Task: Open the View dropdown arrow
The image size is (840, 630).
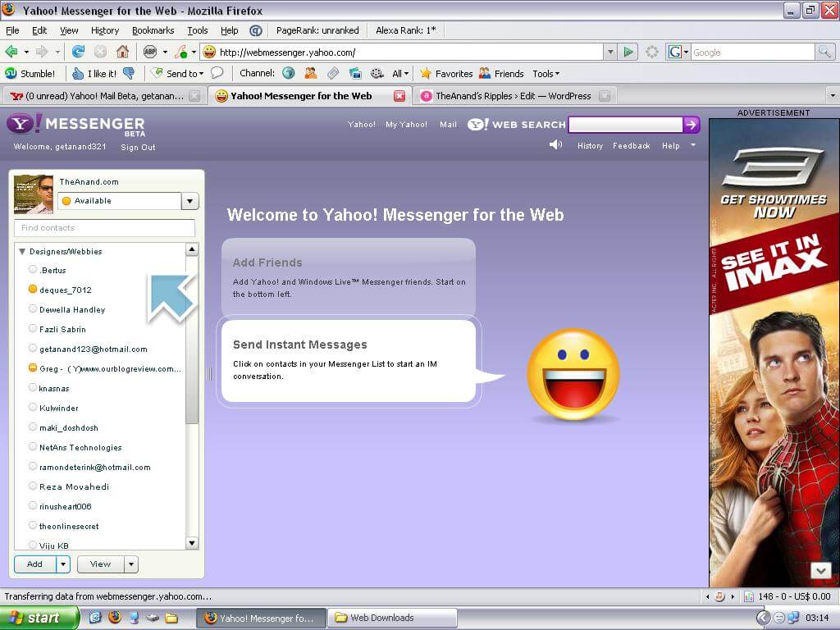Action: point(130,564)
